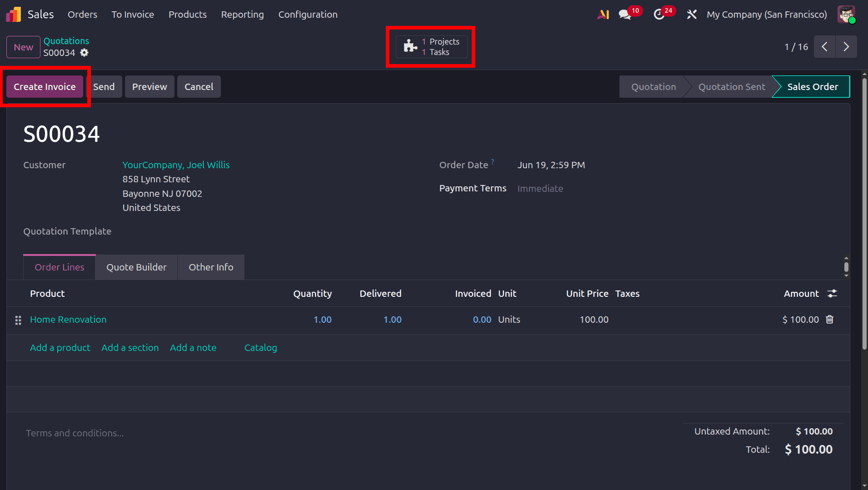Click the page vertical scrollbar
This screenshot has width=868, height=490.
[x=864, y=214]
